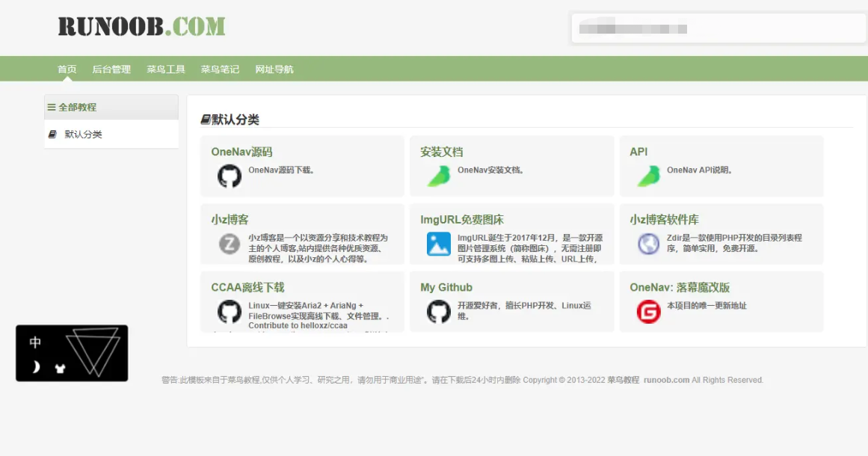Open the OneNav源码 title link

coord(241,152)
